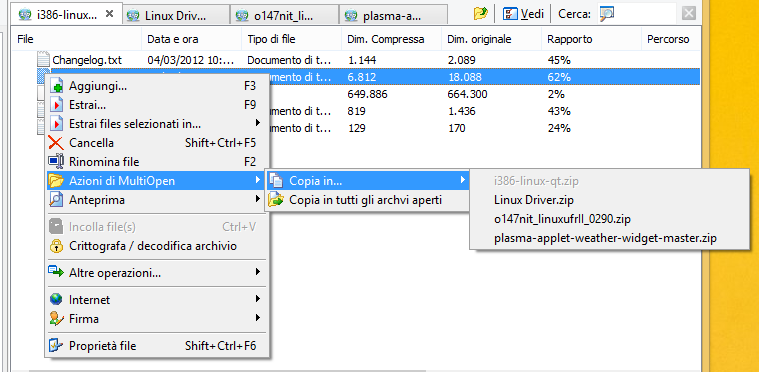759x372 pixels.
Task: Click the Estrai files selezionati in icon
Action: [57, 124]
